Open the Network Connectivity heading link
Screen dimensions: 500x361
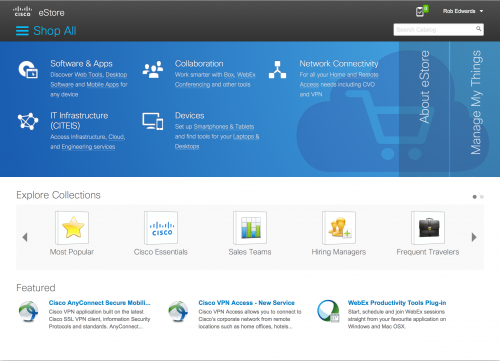(339, 63)
